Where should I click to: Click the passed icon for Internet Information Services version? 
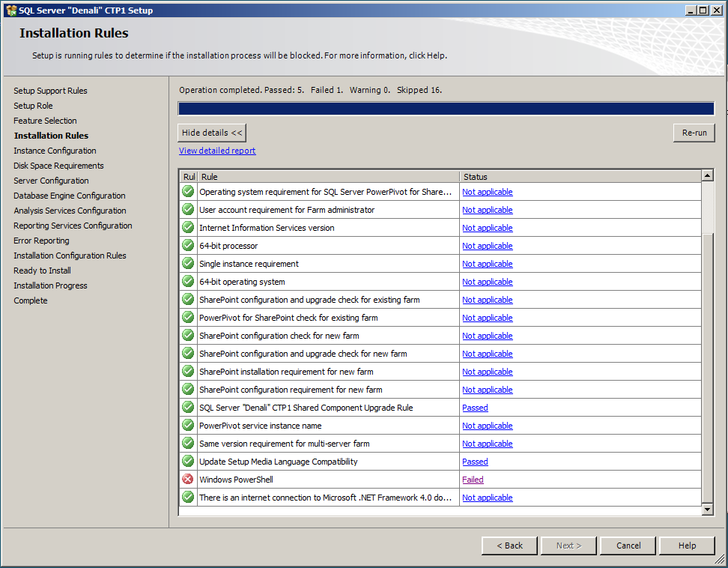point(187,227)
